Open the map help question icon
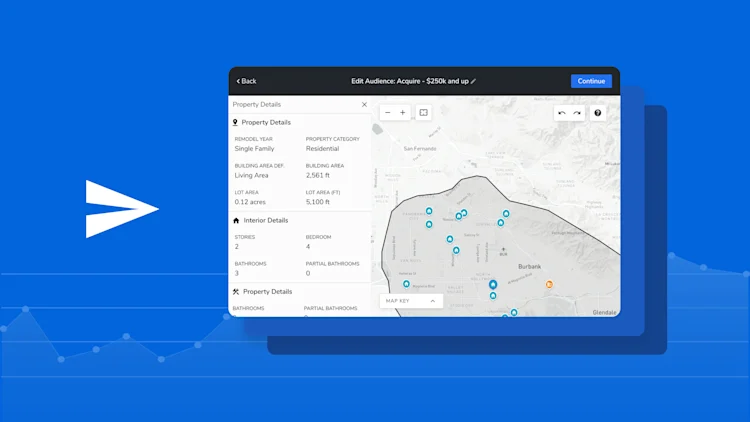Viewport: 750px width, 422px height. pos(597,113)
